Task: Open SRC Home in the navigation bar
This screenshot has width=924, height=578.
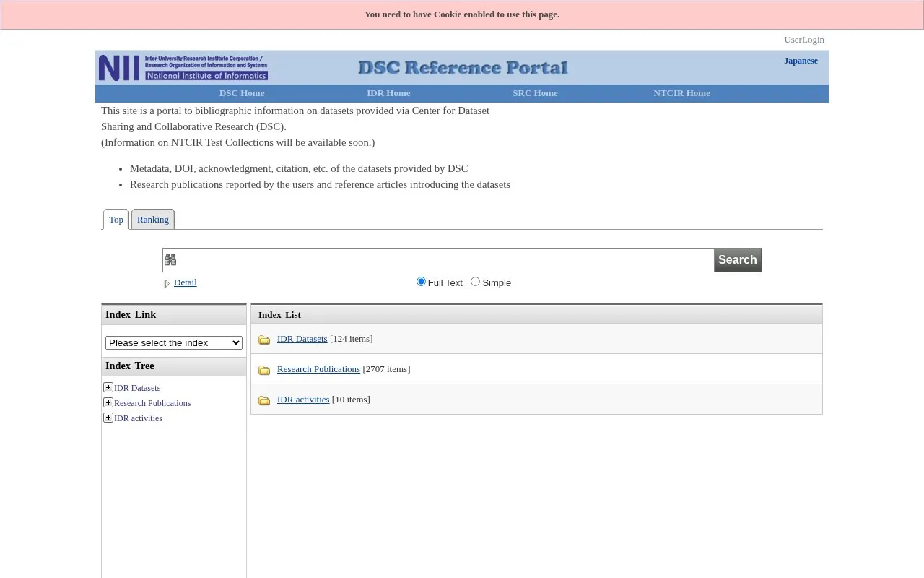Action: point(535,93)
